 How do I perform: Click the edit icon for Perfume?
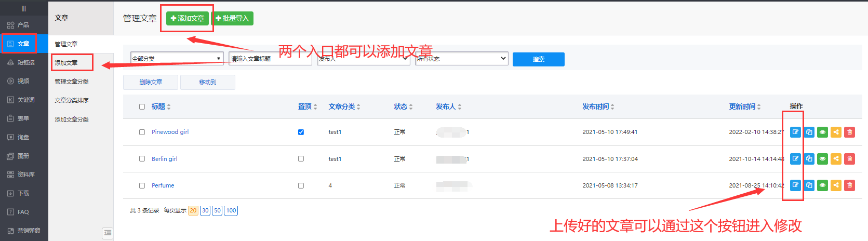pyautogui.click(x=795, y=185)
